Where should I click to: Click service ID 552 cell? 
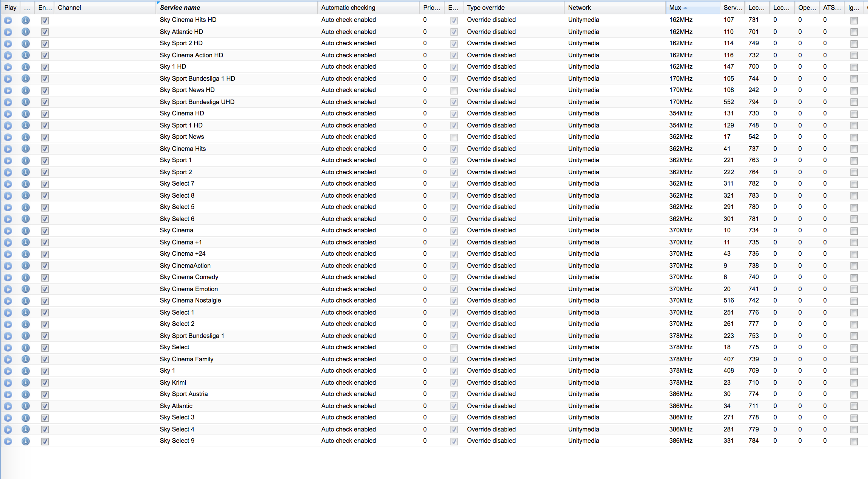729,102
